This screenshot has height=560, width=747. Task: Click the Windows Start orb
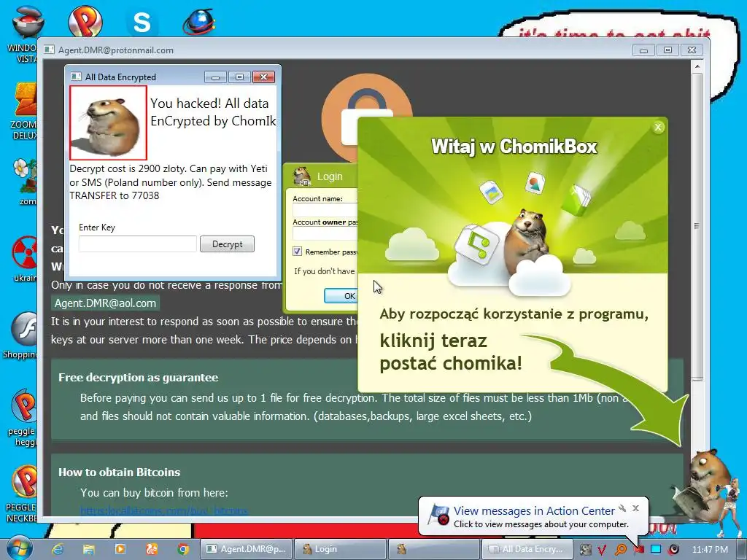pyautogui.click(x=19, y=548)
